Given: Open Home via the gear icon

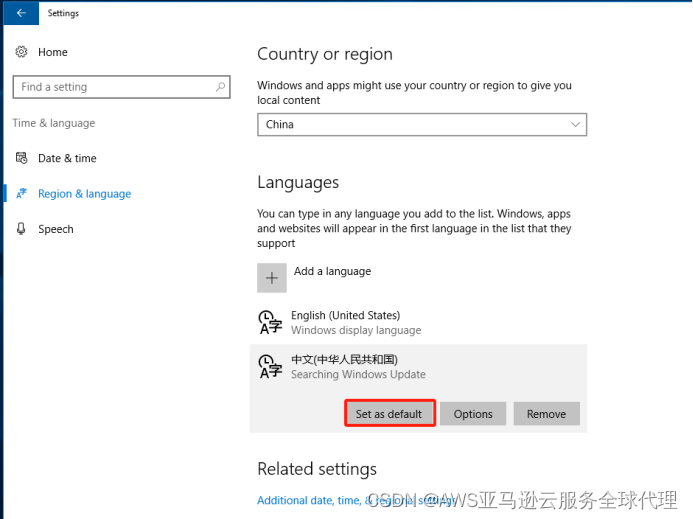Looking at the screenshot, I should tap(21, 52).
